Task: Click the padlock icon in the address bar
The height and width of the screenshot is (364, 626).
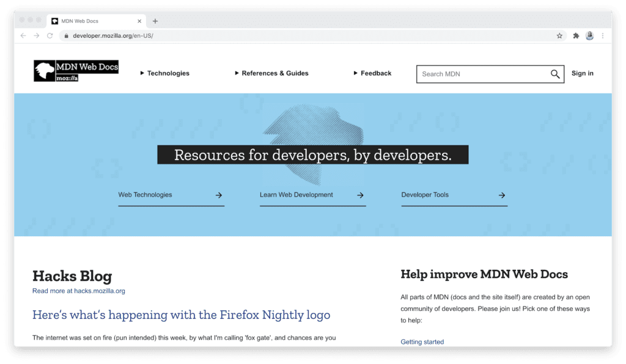Action: pyautogui.click(x=65, y=35)
